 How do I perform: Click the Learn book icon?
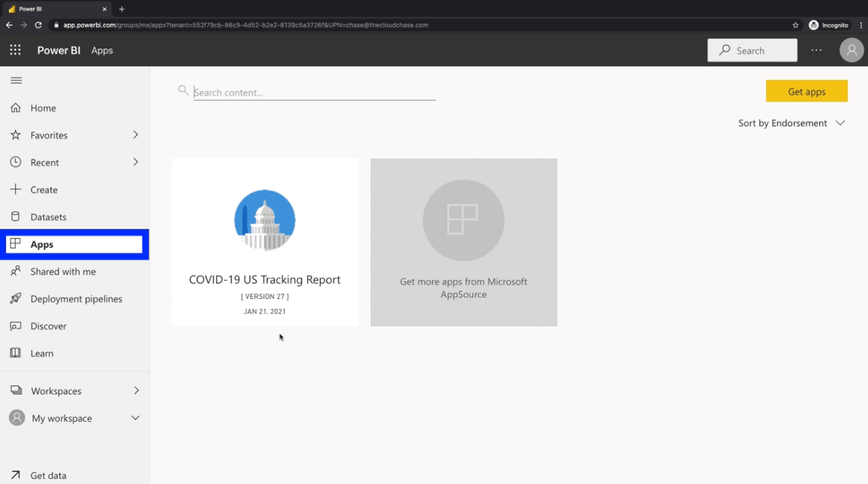(x=16, y=352)
